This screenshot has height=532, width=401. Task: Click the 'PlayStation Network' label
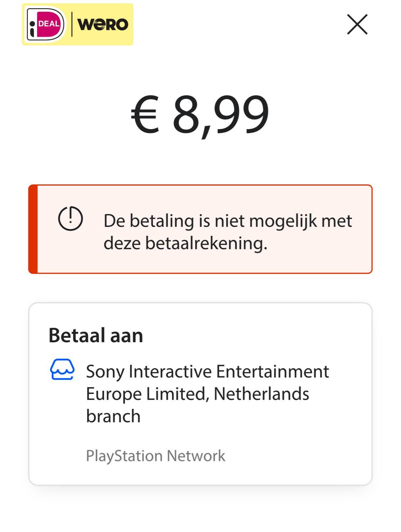point(155,456)
